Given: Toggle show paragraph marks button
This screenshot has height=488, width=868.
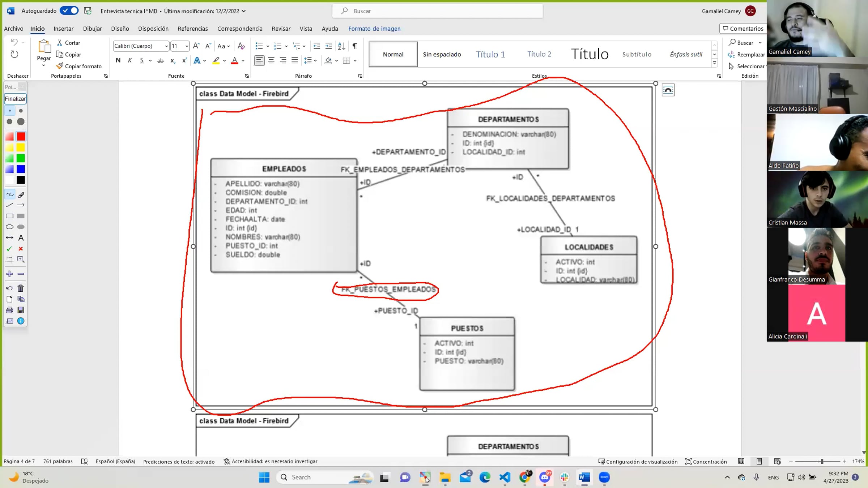Looking at the screenshot, I should coord(355,46).
